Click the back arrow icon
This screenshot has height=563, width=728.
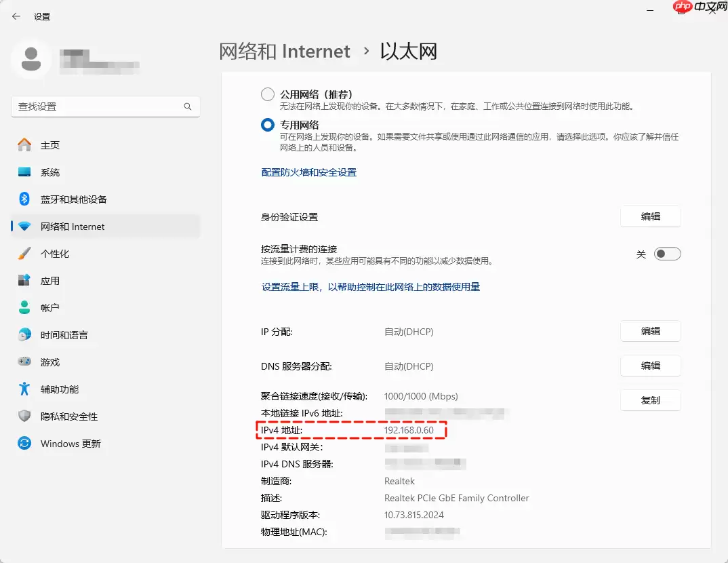pos(16,16)
